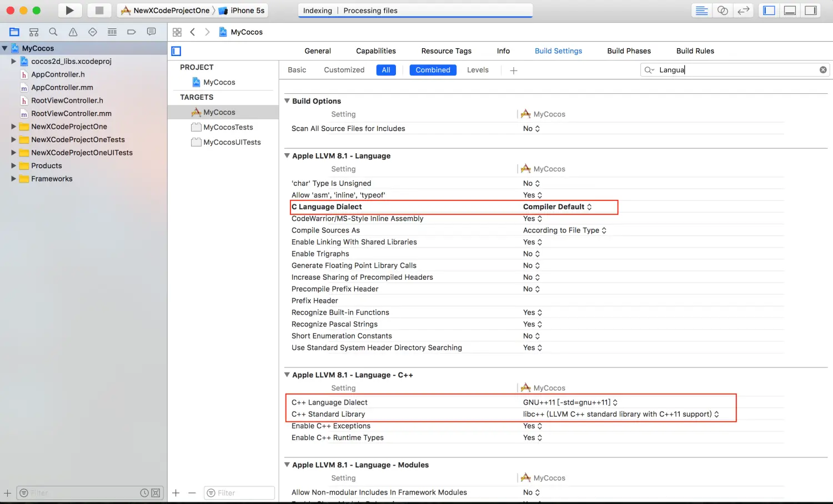
Task: Open the Issue navigator warning icon
Action: tap(73, 32)
